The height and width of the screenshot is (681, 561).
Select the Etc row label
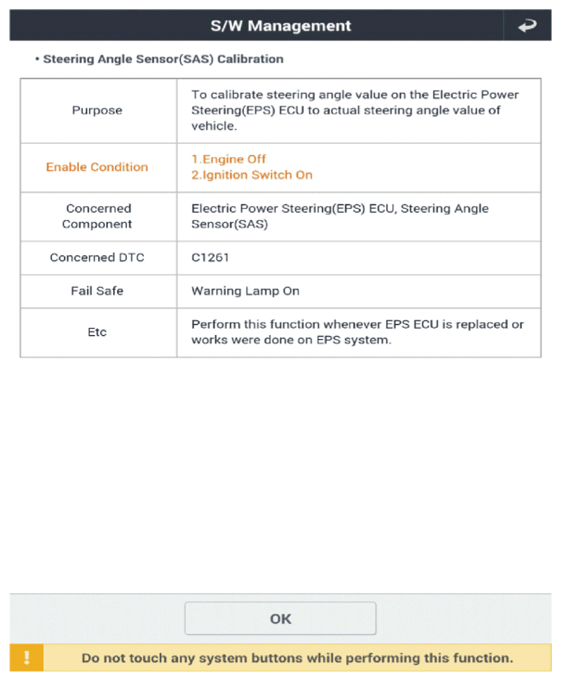(x=97, y=332)
